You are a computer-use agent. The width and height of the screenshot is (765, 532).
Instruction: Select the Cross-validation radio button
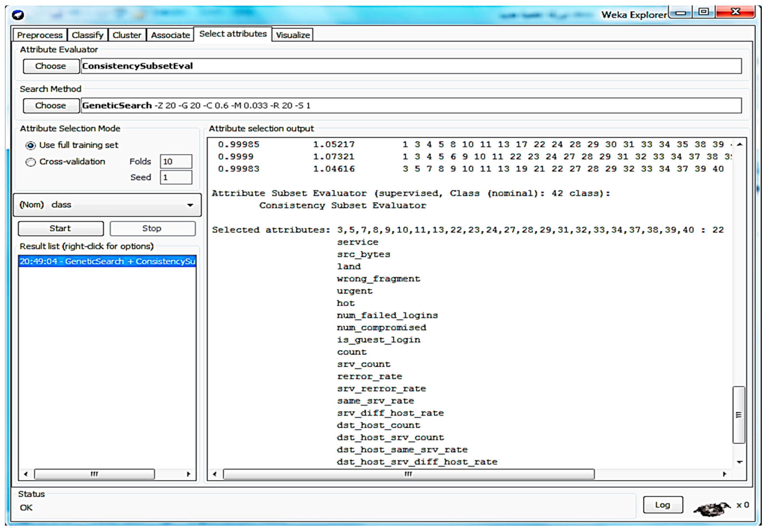[x=31, y=162]
